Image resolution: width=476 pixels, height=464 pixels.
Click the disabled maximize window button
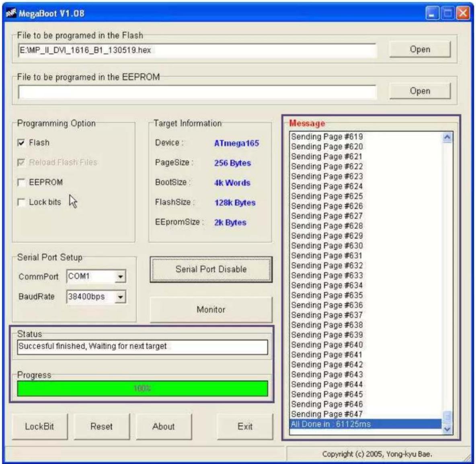(447, 13)
